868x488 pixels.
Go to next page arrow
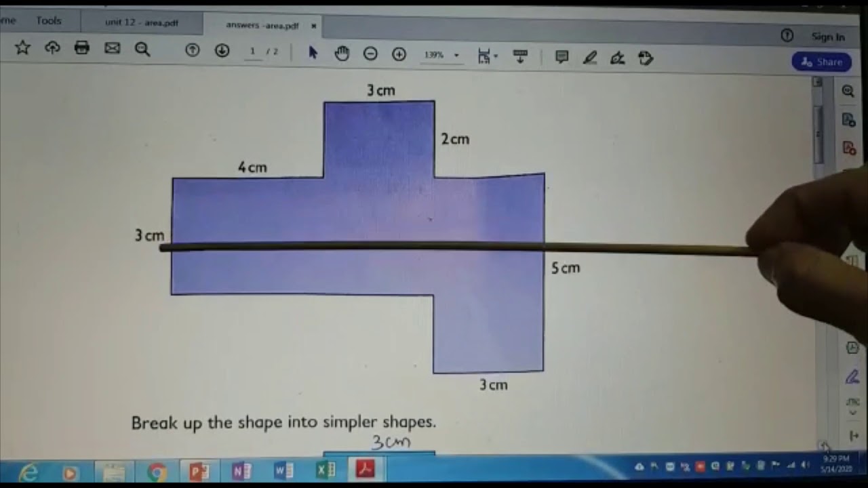pos(222,51)
